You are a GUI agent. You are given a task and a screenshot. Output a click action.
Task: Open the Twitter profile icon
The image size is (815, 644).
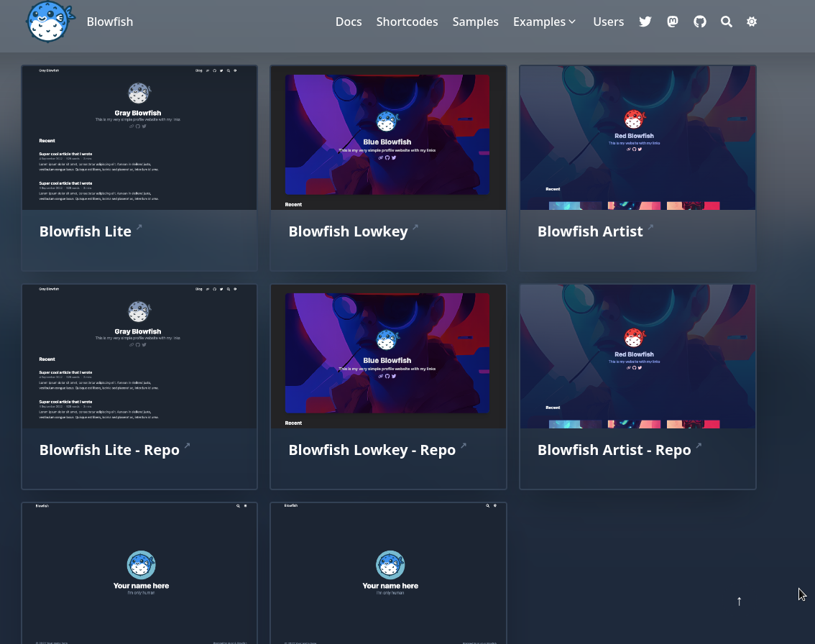coord(645,22)
